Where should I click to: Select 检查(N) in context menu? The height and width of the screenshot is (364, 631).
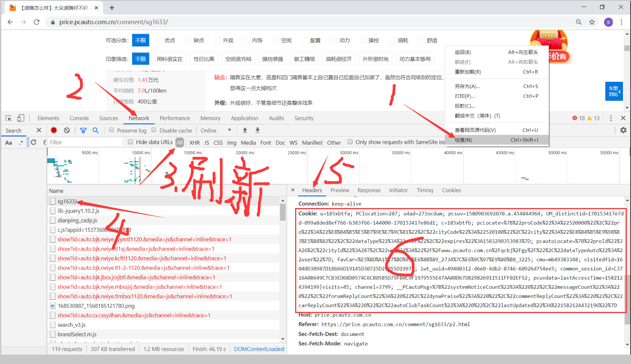(497, 140)
